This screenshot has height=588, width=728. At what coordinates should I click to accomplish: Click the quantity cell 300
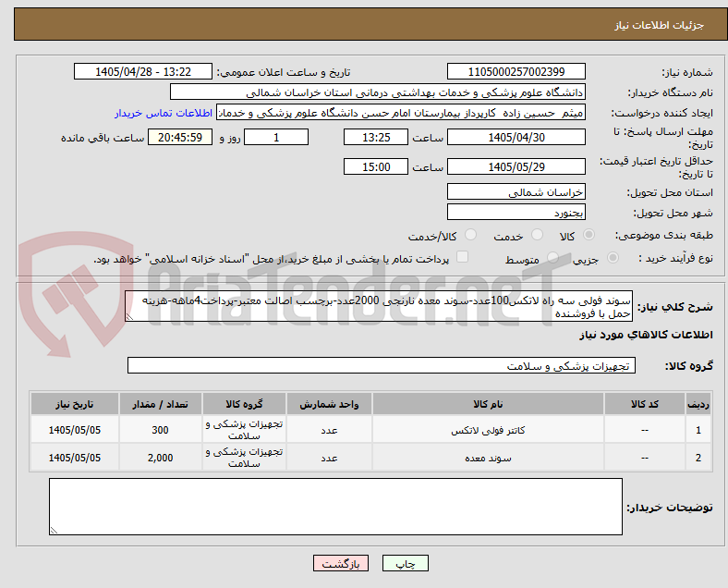point(160,430)
